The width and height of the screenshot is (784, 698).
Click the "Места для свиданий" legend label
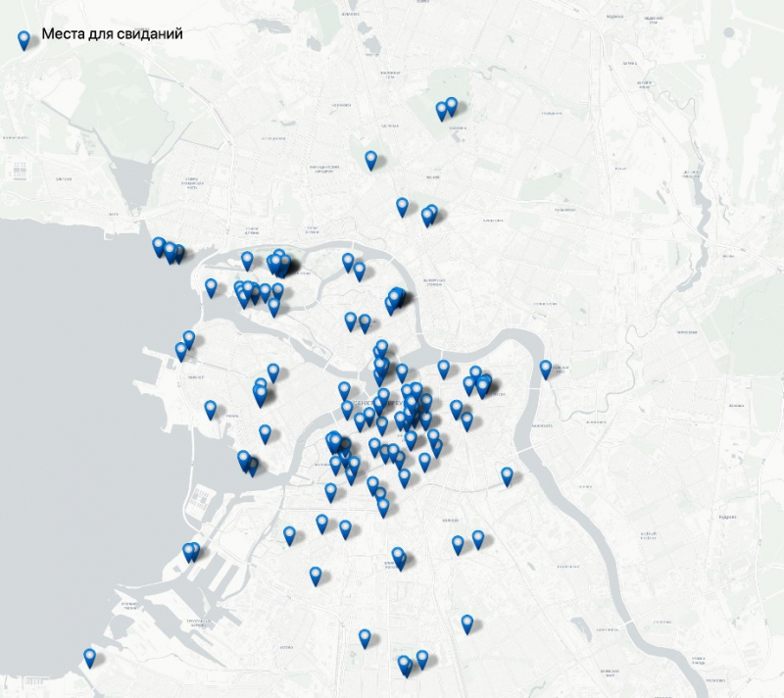[112, 34]
